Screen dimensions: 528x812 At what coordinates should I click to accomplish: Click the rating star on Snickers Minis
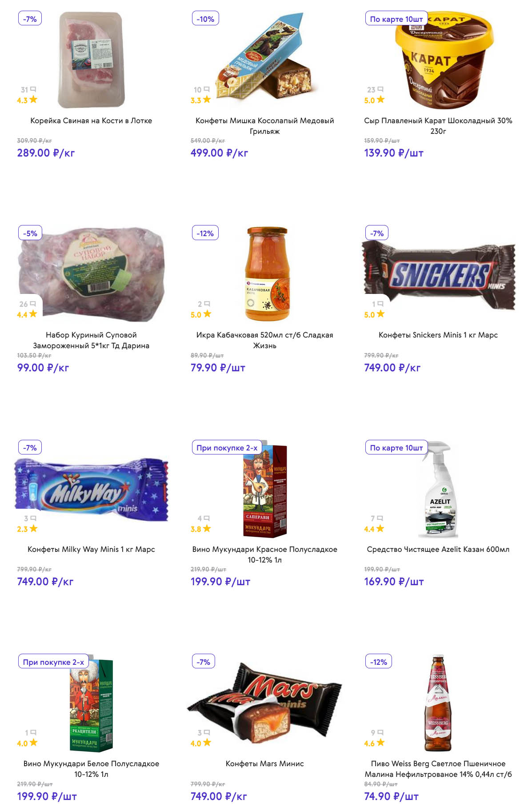click(x=380, y=314)
